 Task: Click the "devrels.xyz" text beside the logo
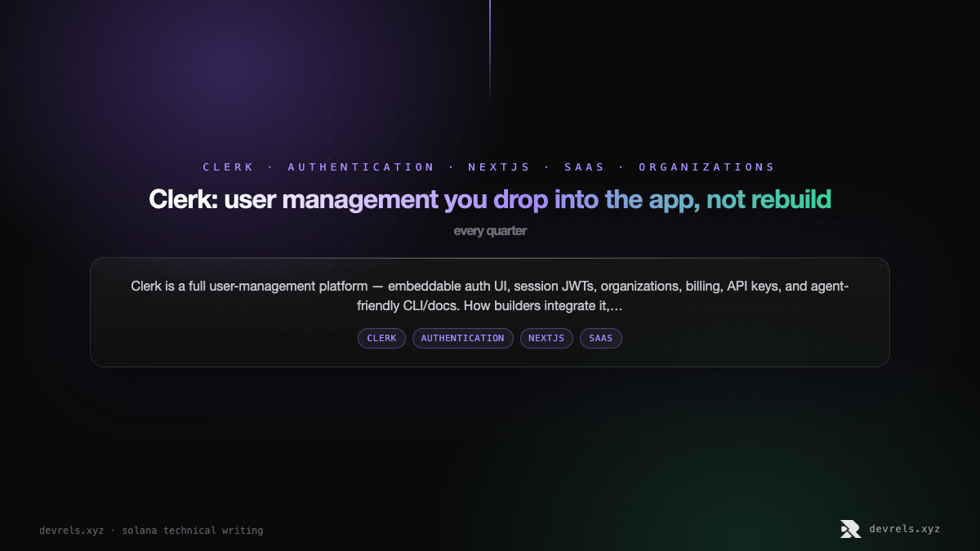click(x=905, y=529)
